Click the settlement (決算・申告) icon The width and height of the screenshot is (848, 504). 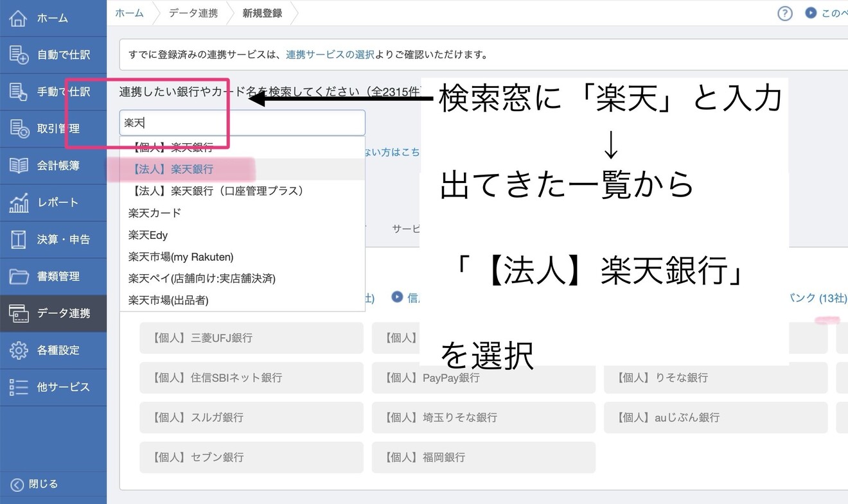(x=19, y=239)
